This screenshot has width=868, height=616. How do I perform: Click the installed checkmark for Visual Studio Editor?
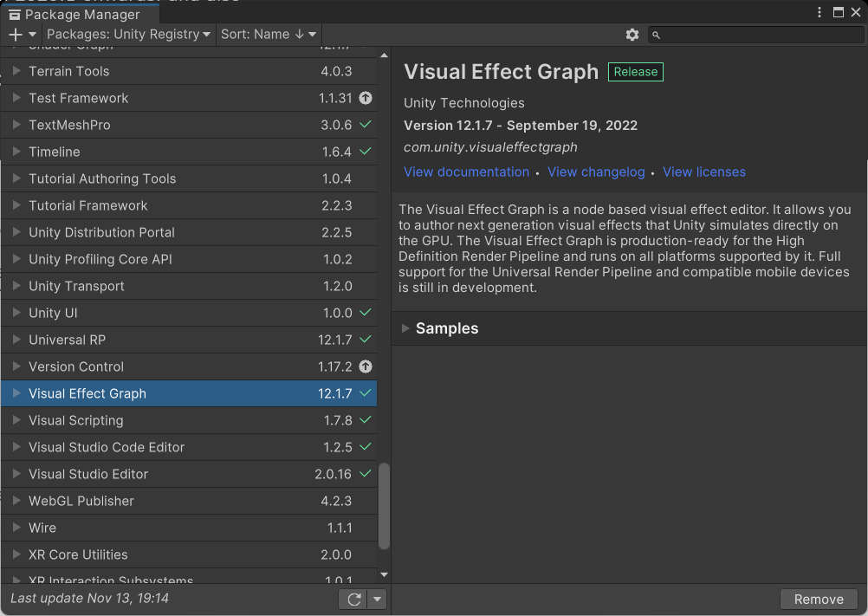[366, 473]
